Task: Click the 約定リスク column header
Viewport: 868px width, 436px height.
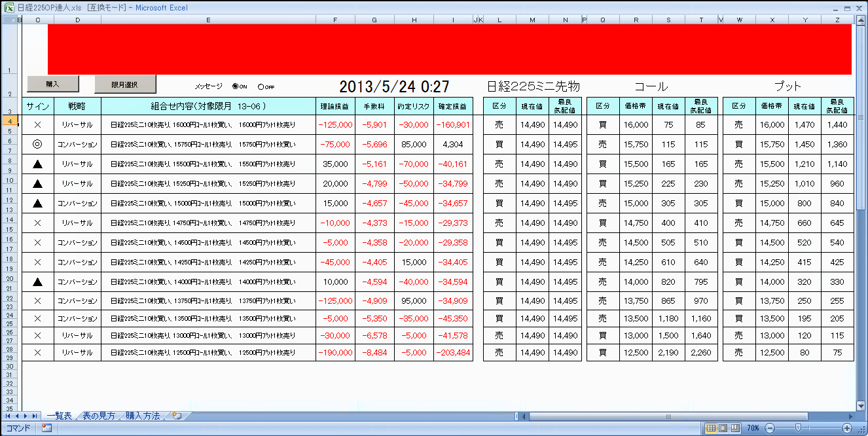Action: click(414, 106)
